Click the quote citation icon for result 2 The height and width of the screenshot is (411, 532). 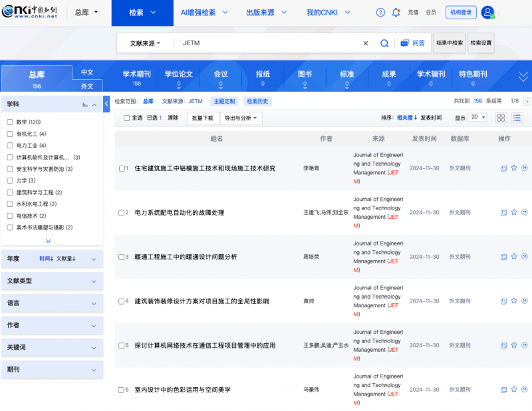[x=525, y=213]
